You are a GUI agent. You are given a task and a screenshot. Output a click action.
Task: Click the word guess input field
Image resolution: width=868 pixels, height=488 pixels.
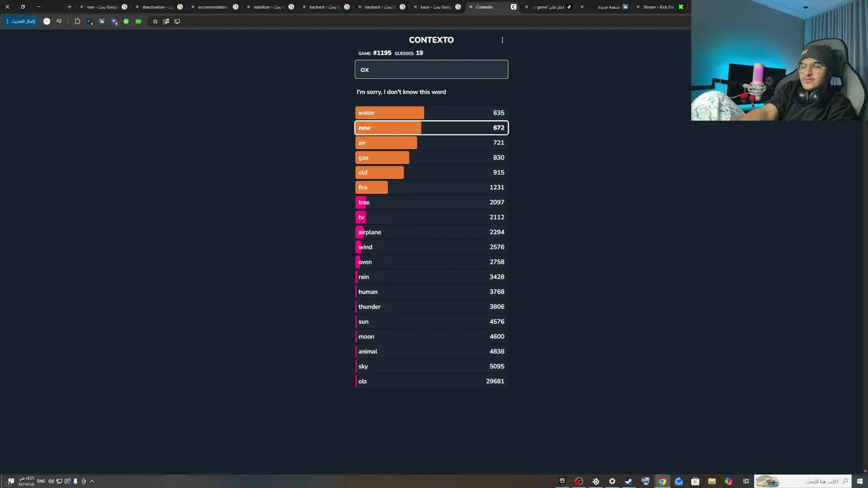[431, 69]
